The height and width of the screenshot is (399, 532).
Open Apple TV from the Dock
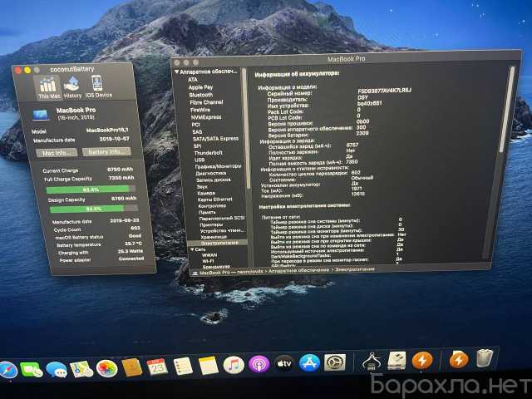284,364
